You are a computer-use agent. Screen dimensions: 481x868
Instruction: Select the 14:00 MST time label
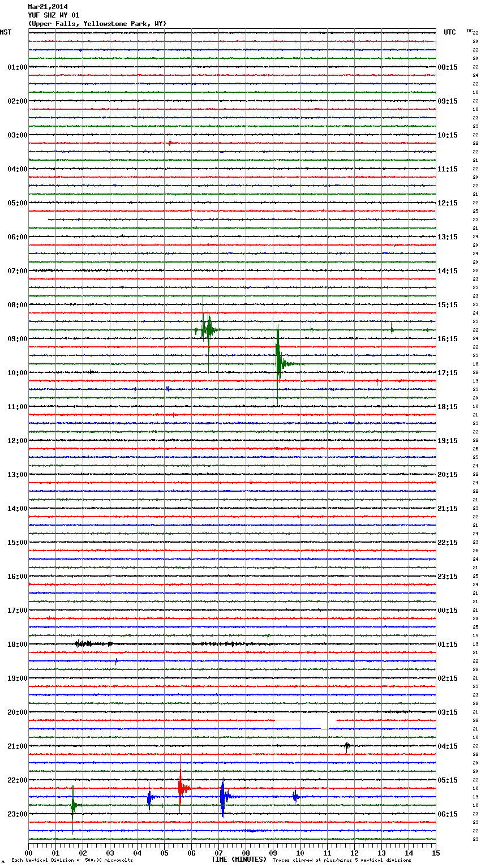click(18, 509)
